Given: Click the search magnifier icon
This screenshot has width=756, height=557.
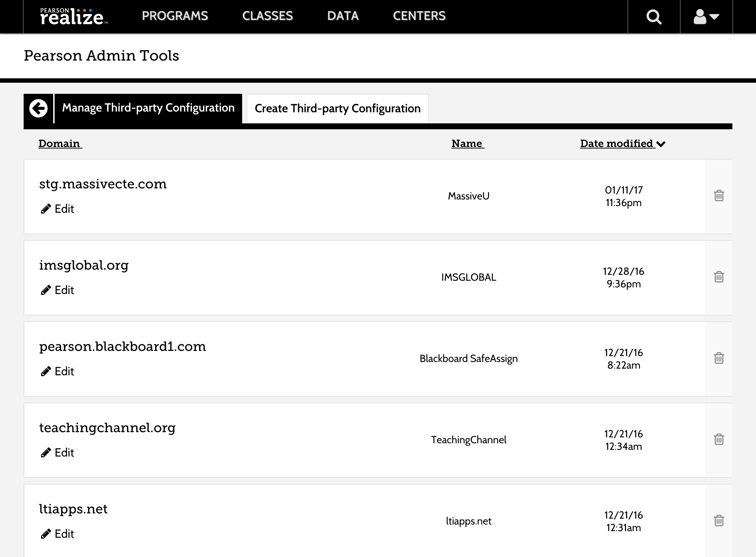Looking at the screenshot, I should tap(654, 17).
